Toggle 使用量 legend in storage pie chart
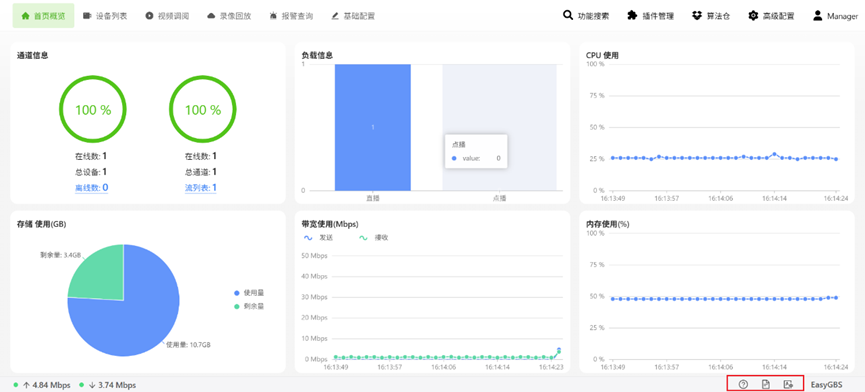 point(249,293)
